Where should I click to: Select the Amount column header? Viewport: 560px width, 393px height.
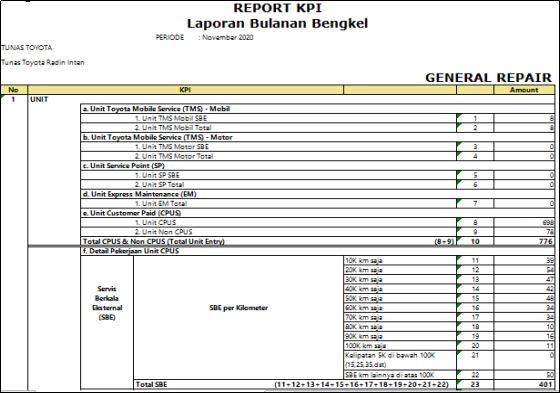click(x=524, y=90)
